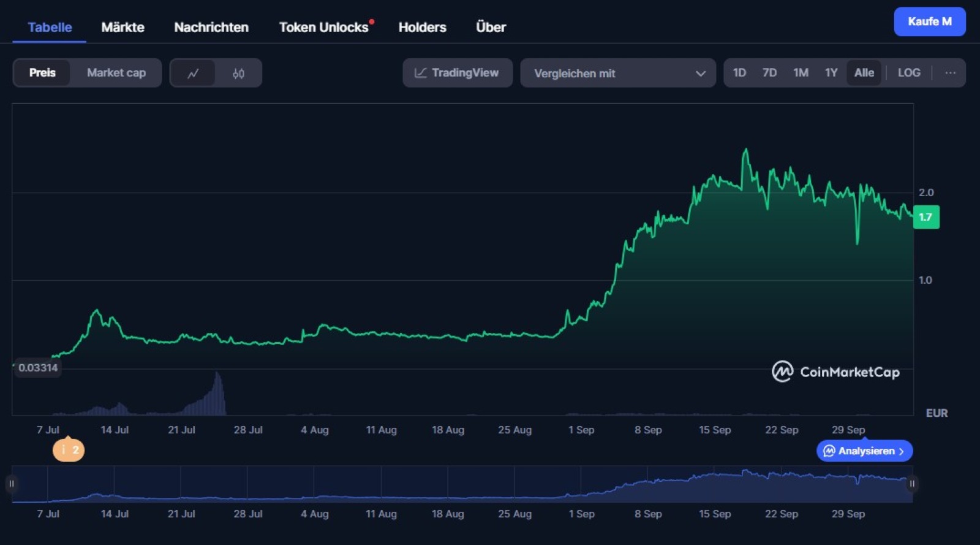Enable LOG scale on chart

click(x=909, y=73)
